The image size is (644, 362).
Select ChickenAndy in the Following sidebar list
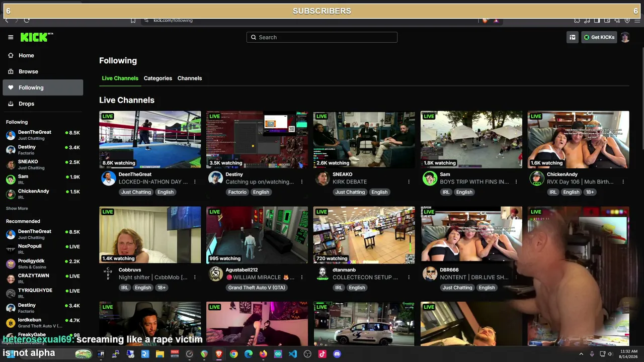click(43, 194)
